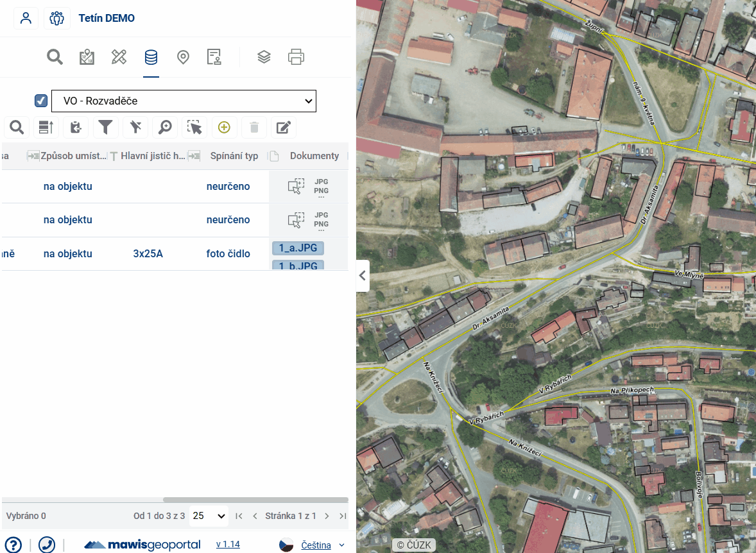Open the layers panel icon

(x=264, y=57)
